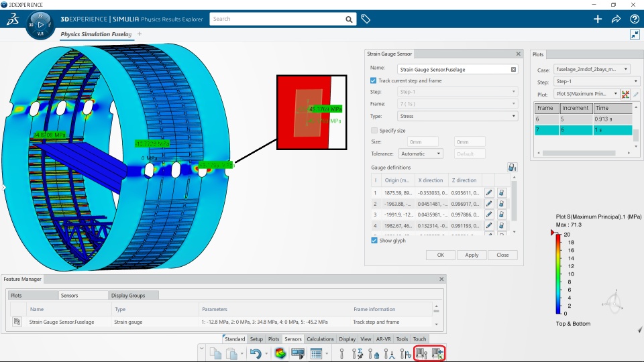This screenshot has width=644, height=362.
Task: Click the animation filmstrip play icon
Action: coord(298,353)
